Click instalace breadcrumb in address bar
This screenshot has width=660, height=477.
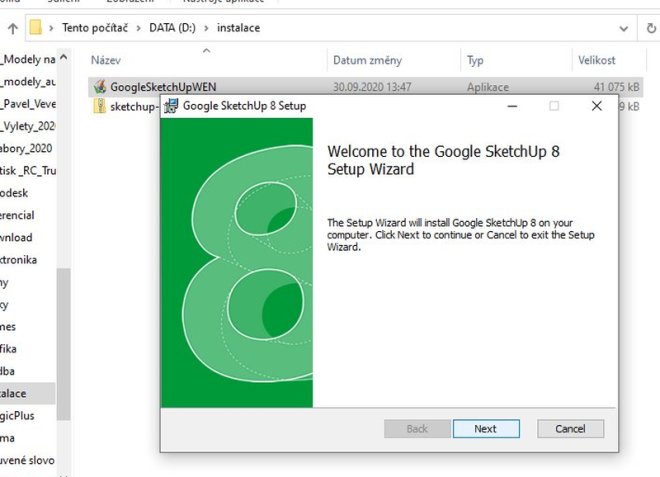pos(239,28)
